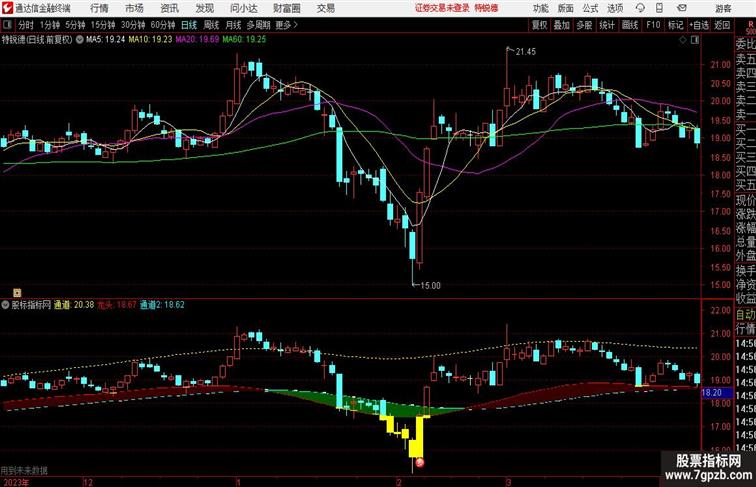
Task: Open the 行情 menu
Action: click(x=99, y=8)
